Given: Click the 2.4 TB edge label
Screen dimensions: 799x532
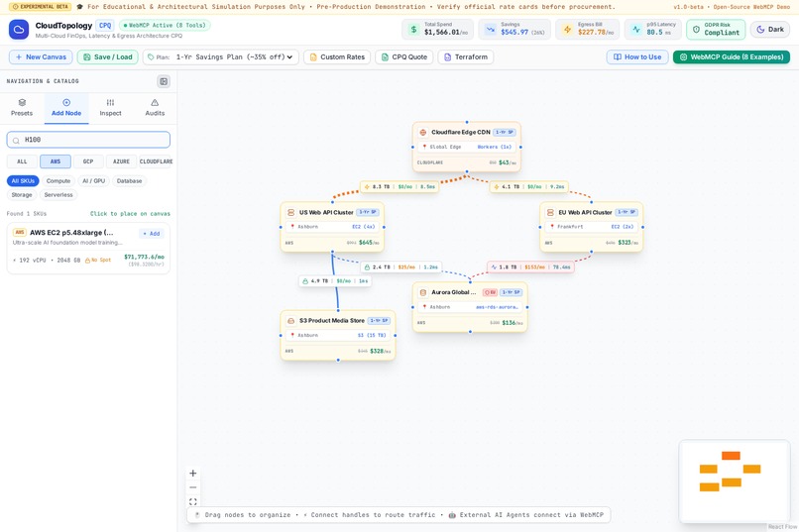Looking at the screenshot, I should point(401,267).
